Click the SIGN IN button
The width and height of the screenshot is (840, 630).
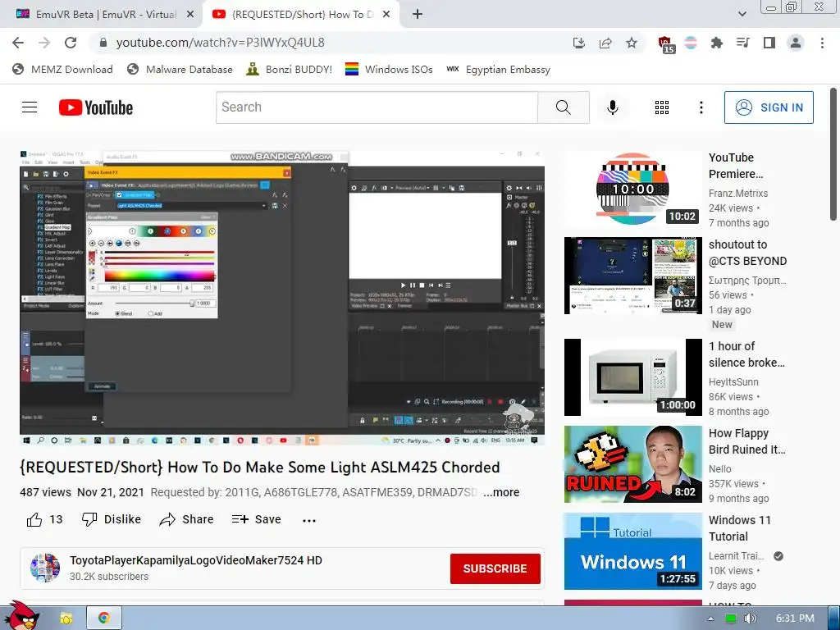coord(769,107)
